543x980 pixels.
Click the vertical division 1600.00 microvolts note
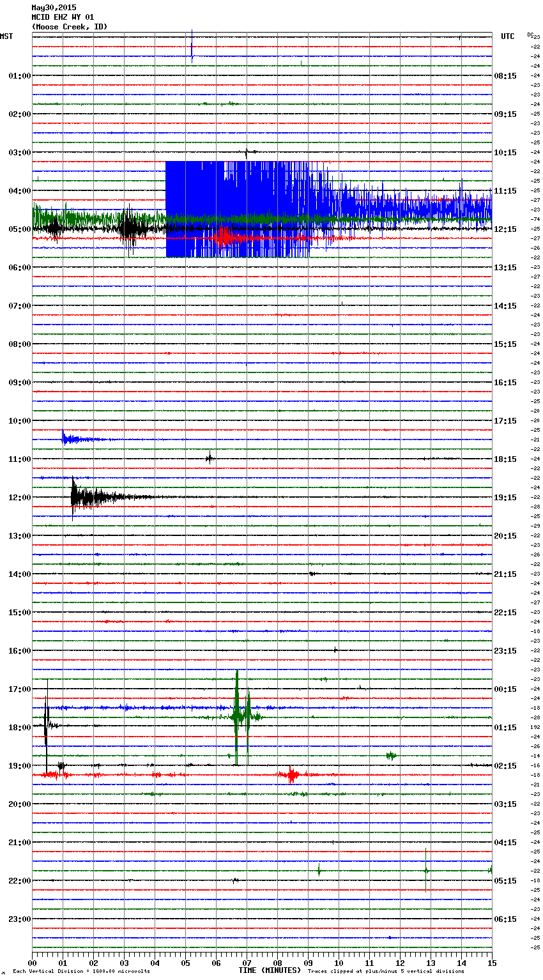[x=81, y=972]
